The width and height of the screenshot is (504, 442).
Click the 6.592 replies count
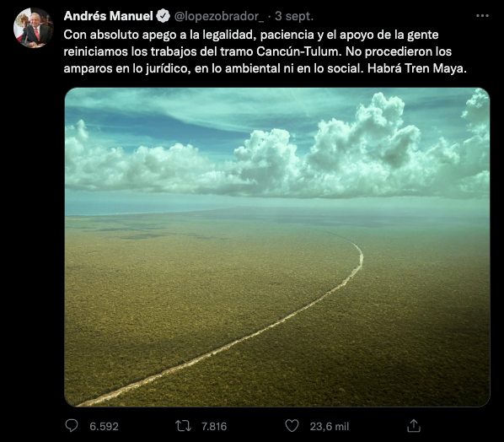(105, 427)
